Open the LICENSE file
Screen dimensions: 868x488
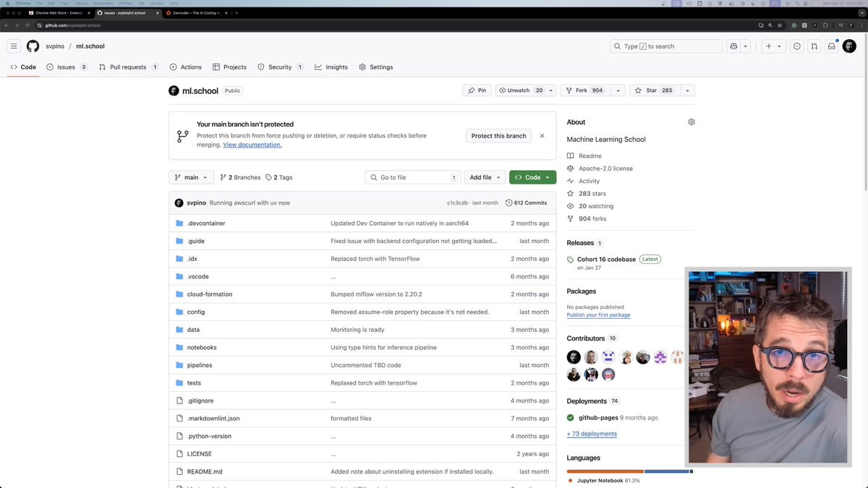click(x=200, y=454)
